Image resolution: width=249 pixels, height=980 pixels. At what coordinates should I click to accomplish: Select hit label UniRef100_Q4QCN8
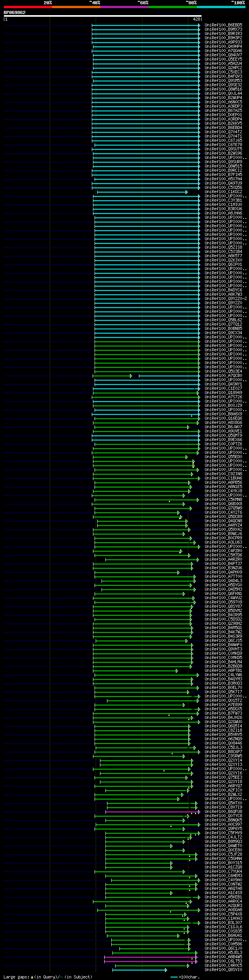pos(223,521)
